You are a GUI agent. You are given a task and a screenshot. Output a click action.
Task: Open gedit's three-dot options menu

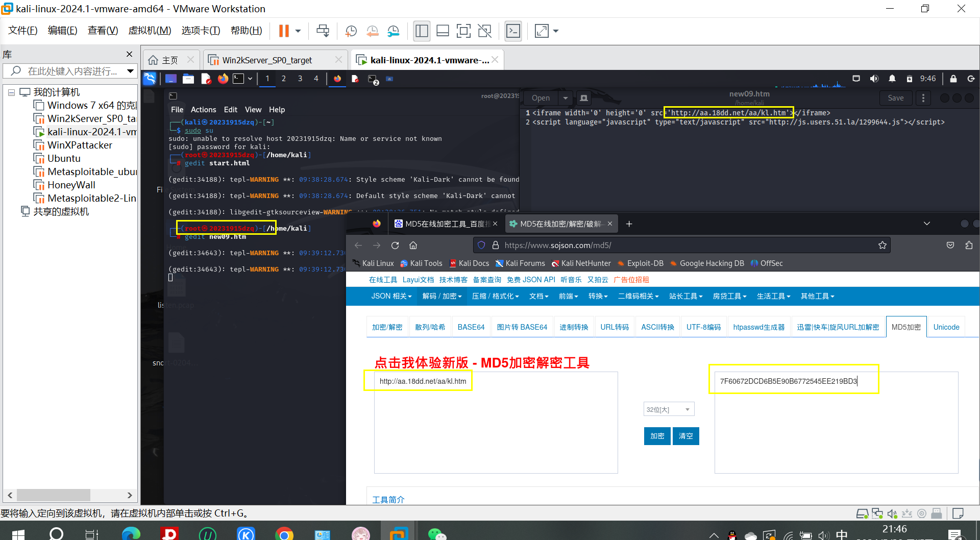[x=923, y=98]
